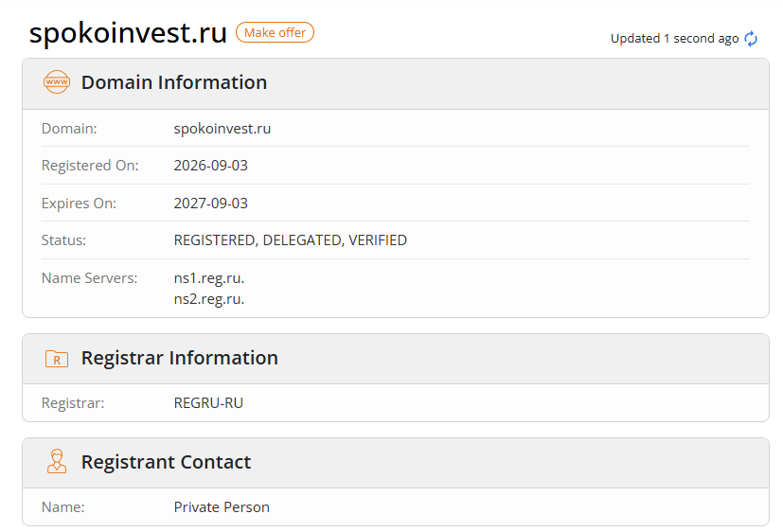
Task: Click the Registrar folder R icon
Action: click(57, 359)
